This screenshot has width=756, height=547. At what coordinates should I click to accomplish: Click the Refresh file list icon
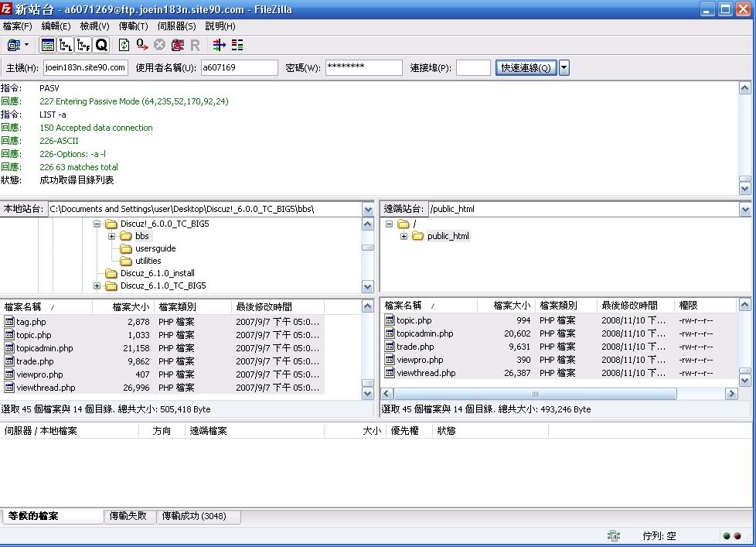coord(124,46)
